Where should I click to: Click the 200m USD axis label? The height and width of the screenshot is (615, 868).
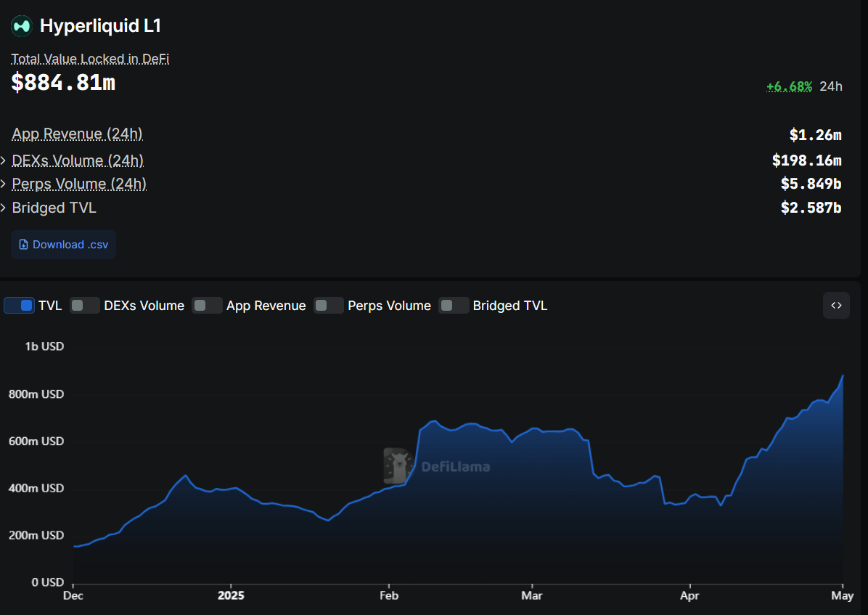pyautogui.click(x=36, y=535)
